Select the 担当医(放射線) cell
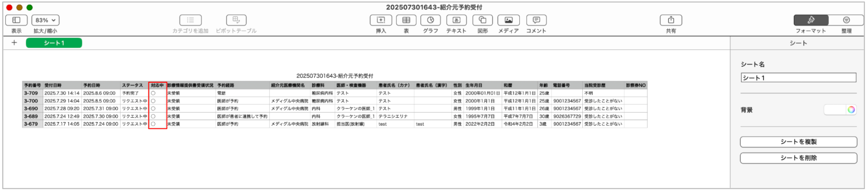This screenshot has width=868, height=192. (x=356, y=124)
